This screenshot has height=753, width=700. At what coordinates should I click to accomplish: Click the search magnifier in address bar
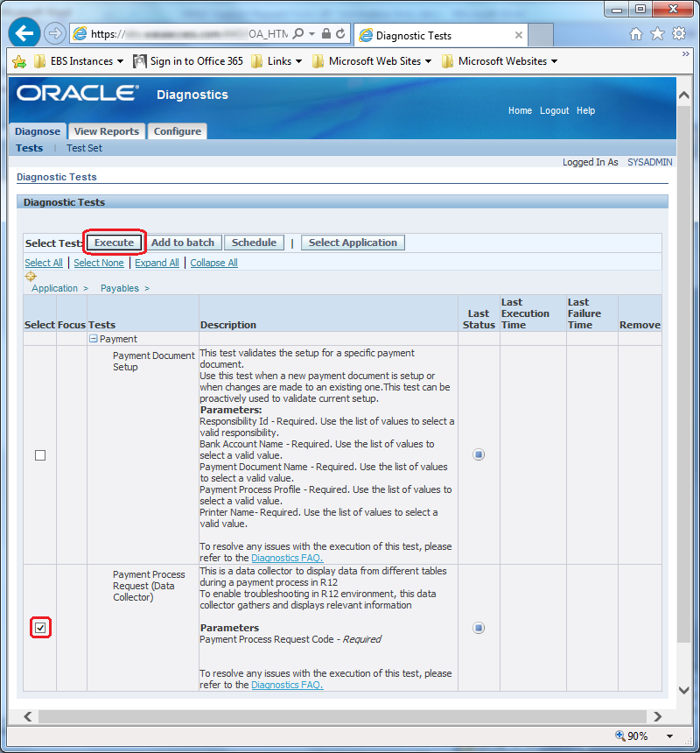298,33
